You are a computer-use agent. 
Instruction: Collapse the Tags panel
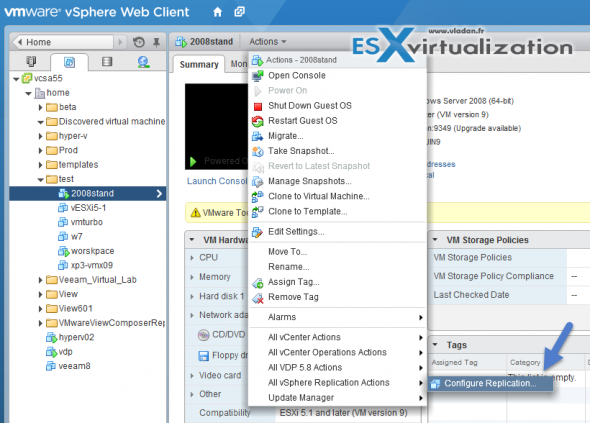coord(435,345)
